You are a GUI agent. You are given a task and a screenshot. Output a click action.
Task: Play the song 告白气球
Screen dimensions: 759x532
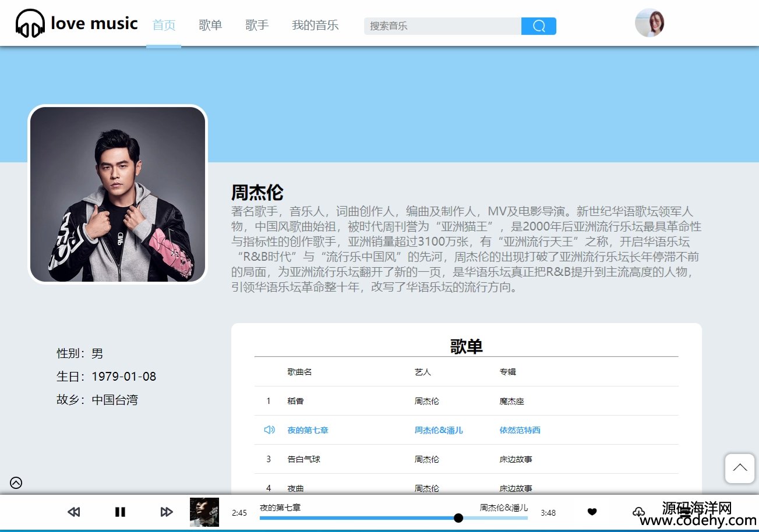pyautogui.click(x=304, y=459)
